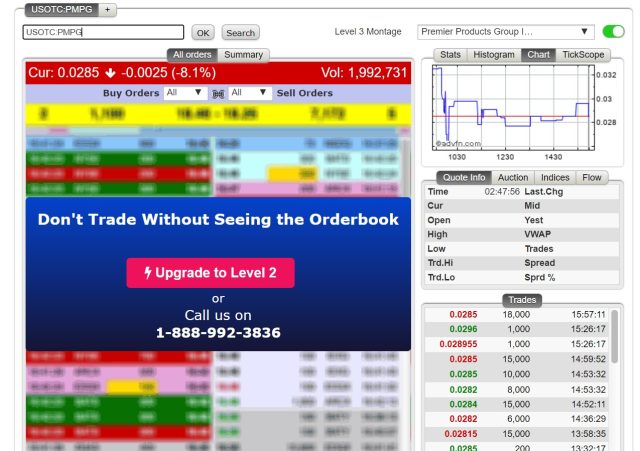Switch to the Summary tab
Image resolution: width=640 pixels, height=451 pixels.
coord(243,55)
